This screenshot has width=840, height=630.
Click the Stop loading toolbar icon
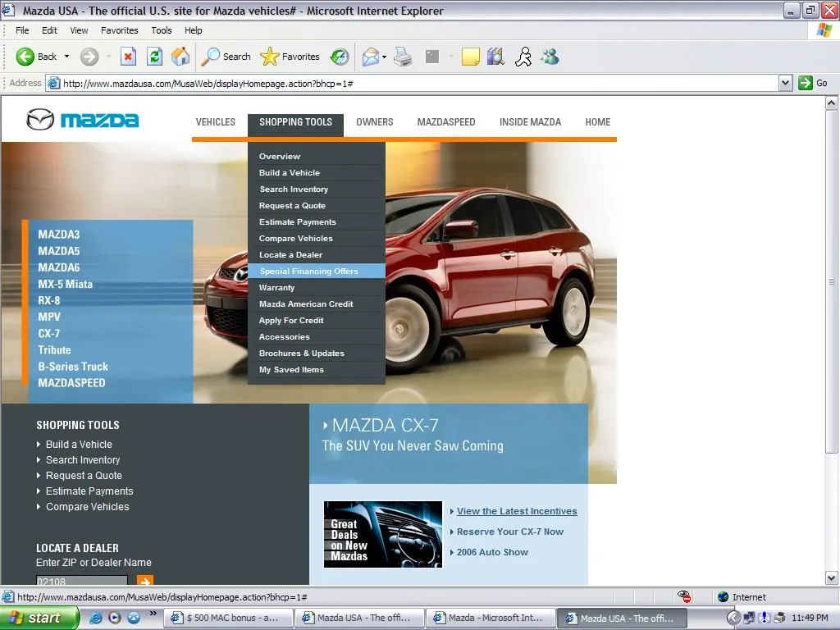tap(128, 57)
